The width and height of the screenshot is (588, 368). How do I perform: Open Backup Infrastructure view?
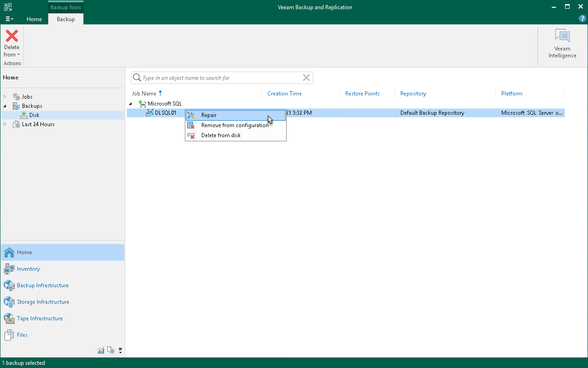tap(62, 285)
